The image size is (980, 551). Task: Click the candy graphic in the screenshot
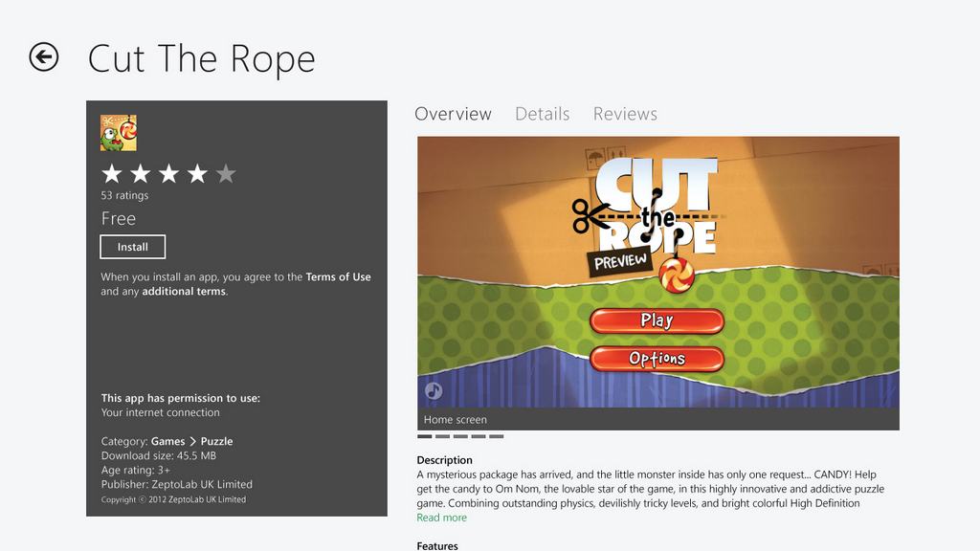(x=677, y=275)
